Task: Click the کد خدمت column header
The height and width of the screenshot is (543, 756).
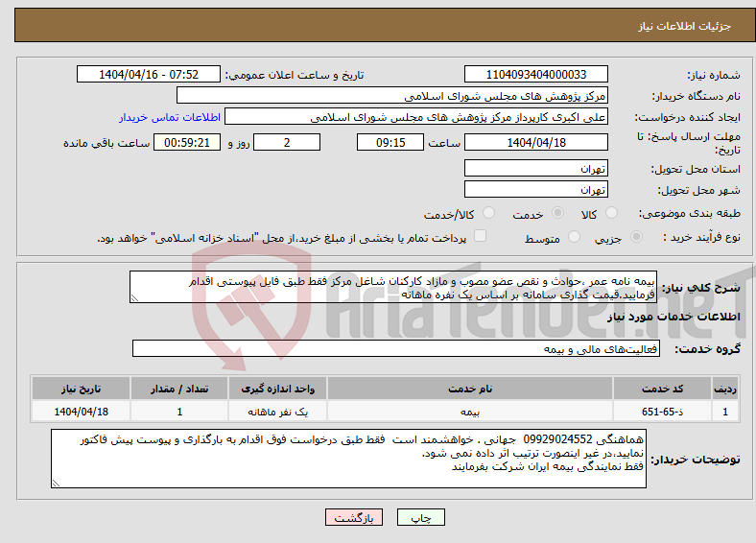Action: pyautogui.click(x=663, y=389)
